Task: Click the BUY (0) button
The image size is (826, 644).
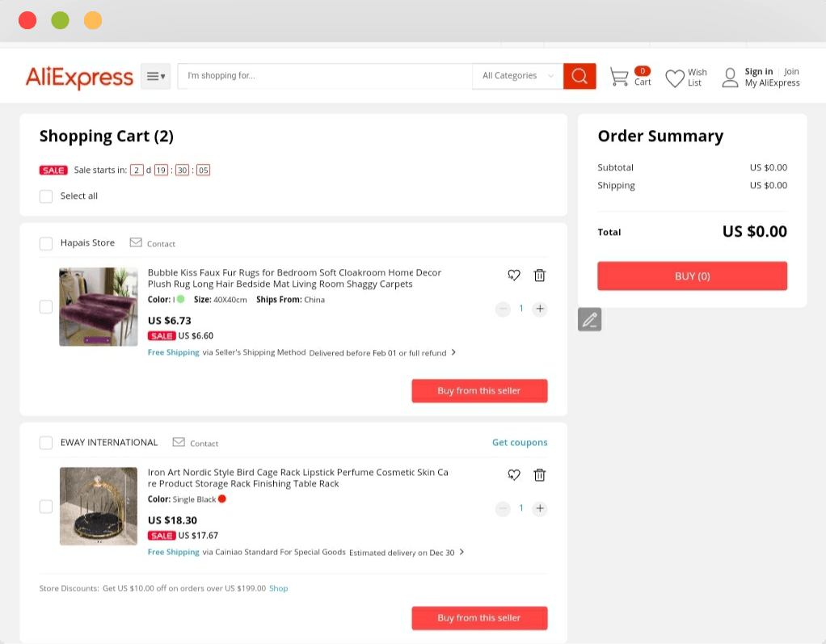Action: tap(692, 276)
